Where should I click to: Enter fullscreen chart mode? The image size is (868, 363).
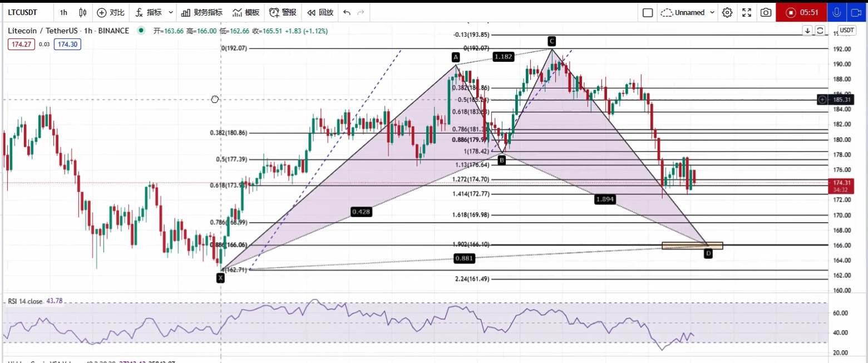747,12
